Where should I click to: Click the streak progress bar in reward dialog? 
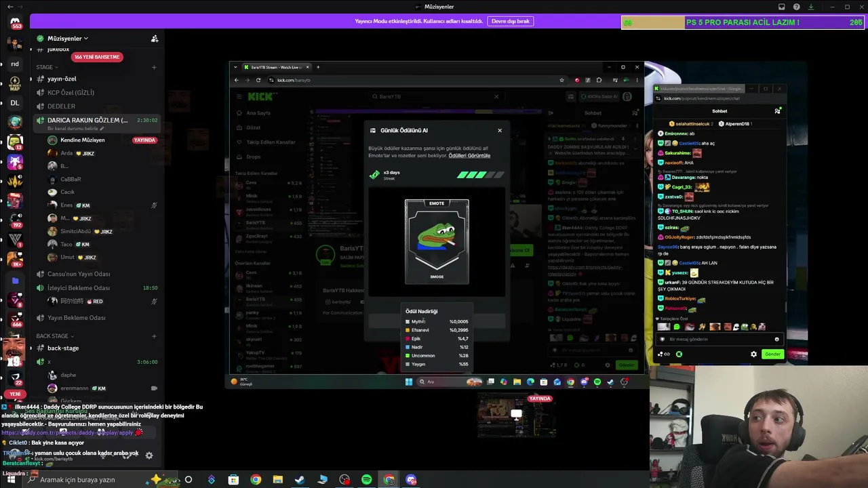[x=480, y=175]
